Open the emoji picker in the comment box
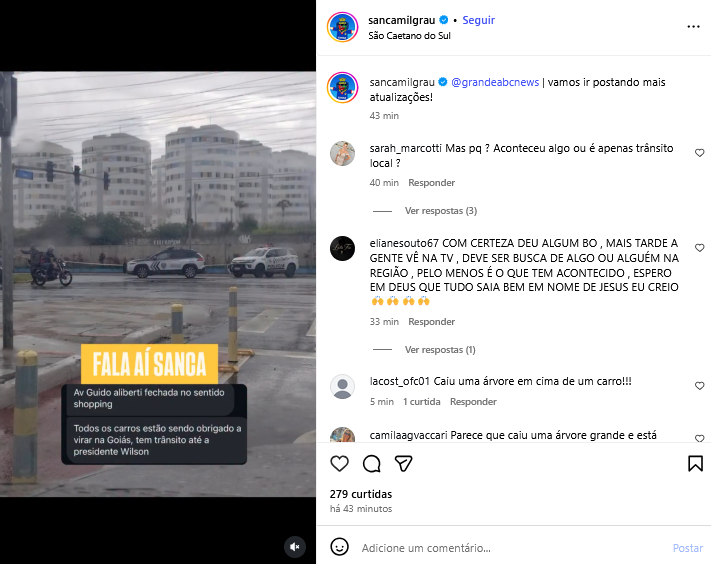 (x=339, y=547)
